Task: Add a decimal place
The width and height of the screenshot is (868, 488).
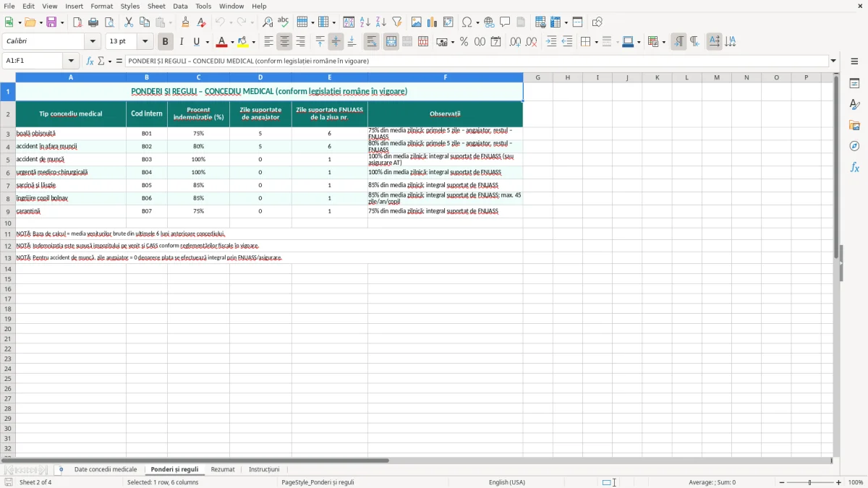Action: click(x=516, y=41)
